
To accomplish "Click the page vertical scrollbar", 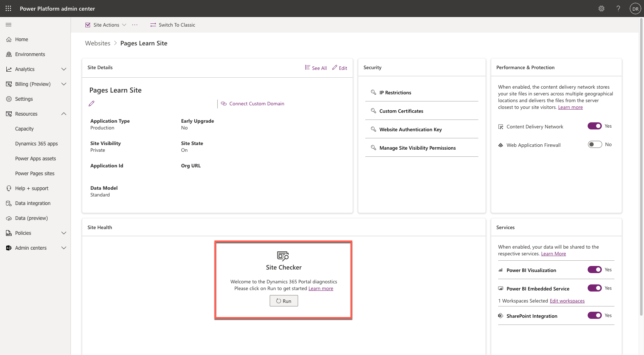I will [x=641, y=167].
